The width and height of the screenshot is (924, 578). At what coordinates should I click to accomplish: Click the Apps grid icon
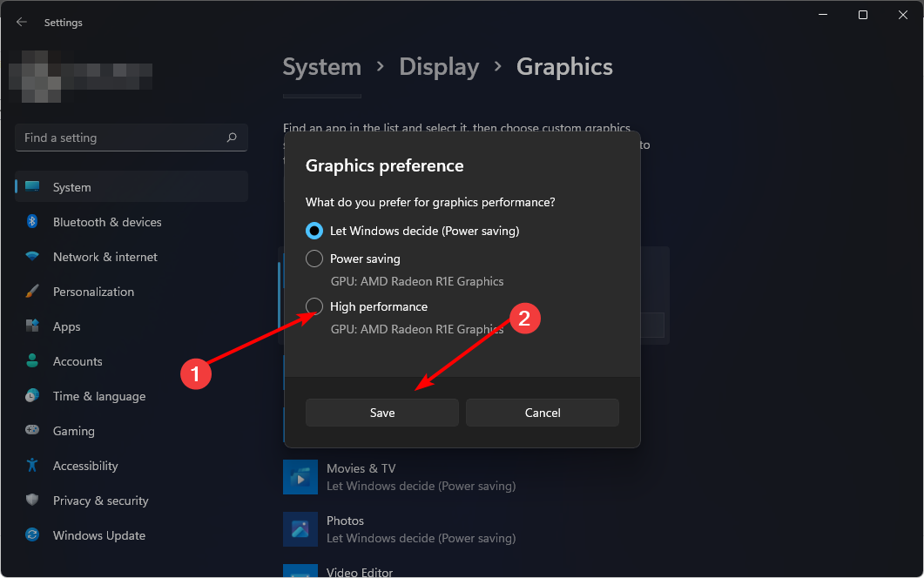point(32,326)
